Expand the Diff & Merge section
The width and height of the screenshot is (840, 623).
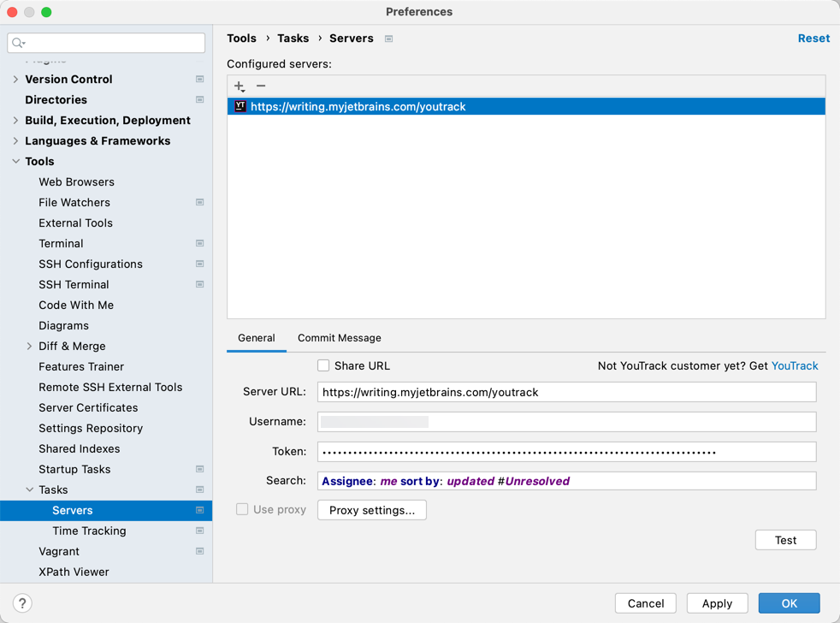tap(27, 346)
